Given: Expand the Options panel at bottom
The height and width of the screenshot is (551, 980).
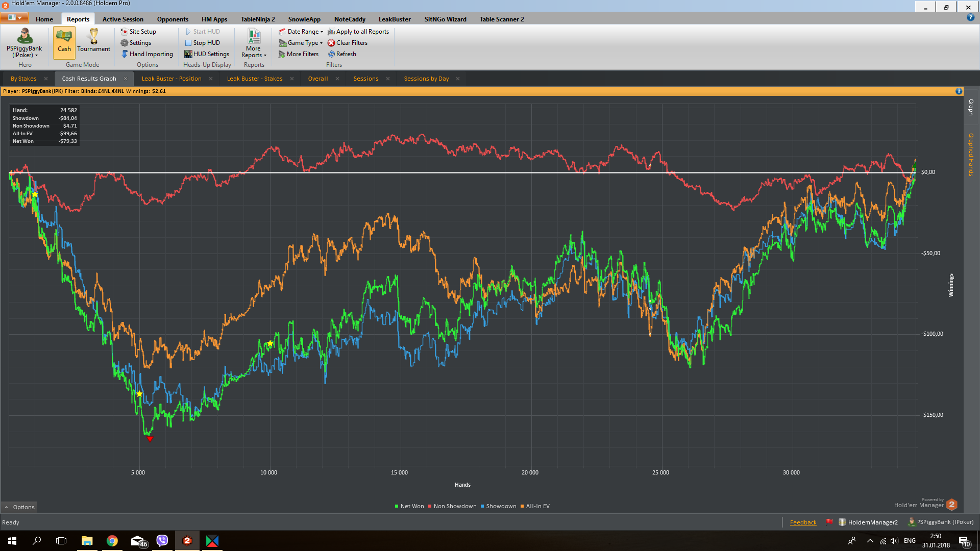Looking at the screenshot, I should click(19, 507).
